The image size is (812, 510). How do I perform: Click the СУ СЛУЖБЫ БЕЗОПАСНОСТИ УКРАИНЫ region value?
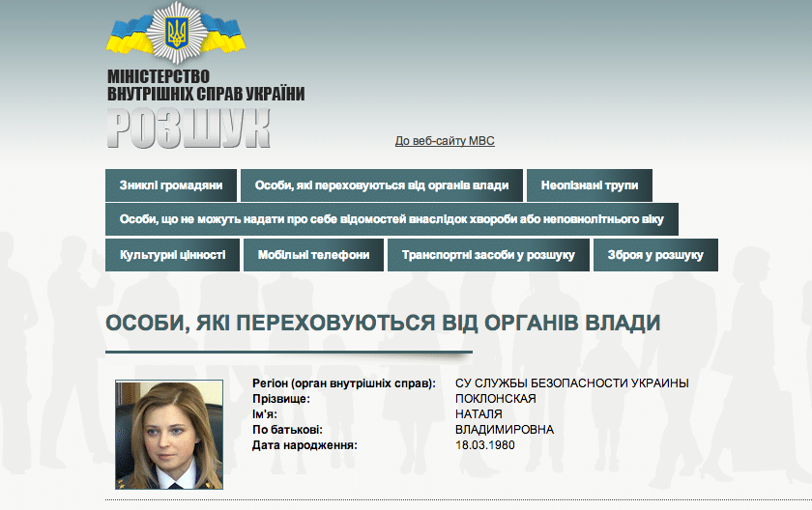pyautogui.click(x=571, y=383)
